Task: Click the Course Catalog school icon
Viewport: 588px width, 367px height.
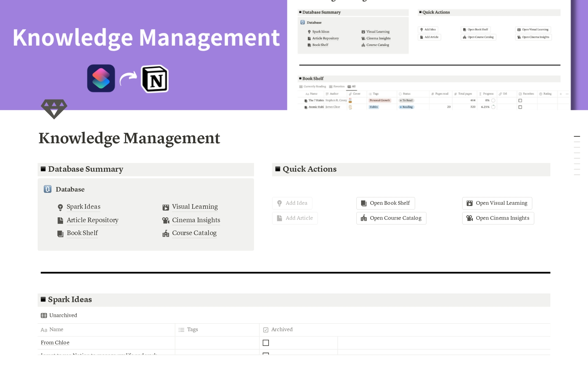Action: pos(166,234)
